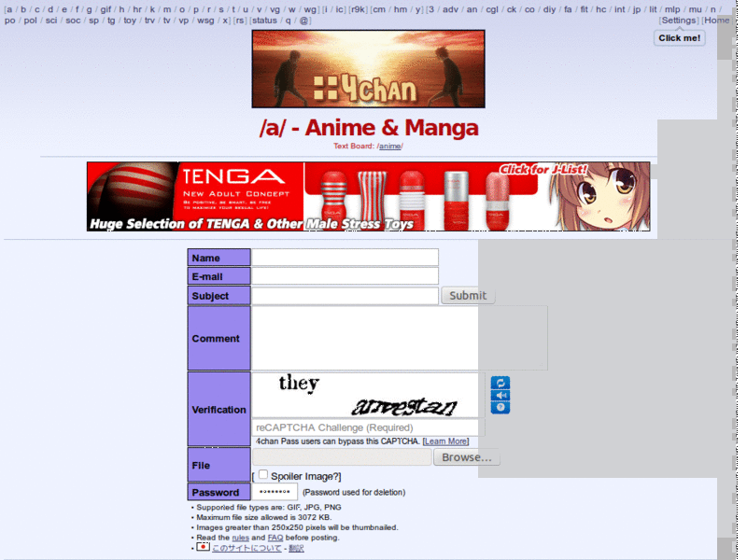747x560 pixels.
Task: Refresh the reCAPTCHA challenge image
Action: [500, 383]
